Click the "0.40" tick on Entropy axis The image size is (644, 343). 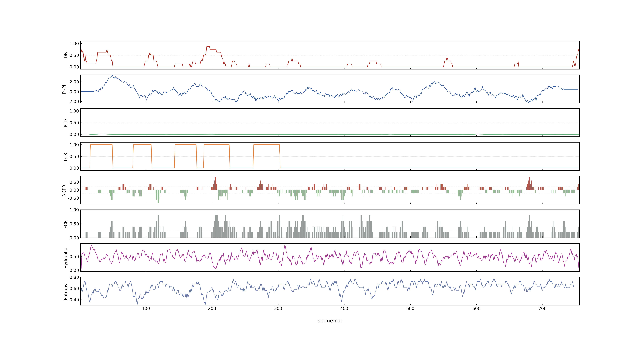point(74,300)
